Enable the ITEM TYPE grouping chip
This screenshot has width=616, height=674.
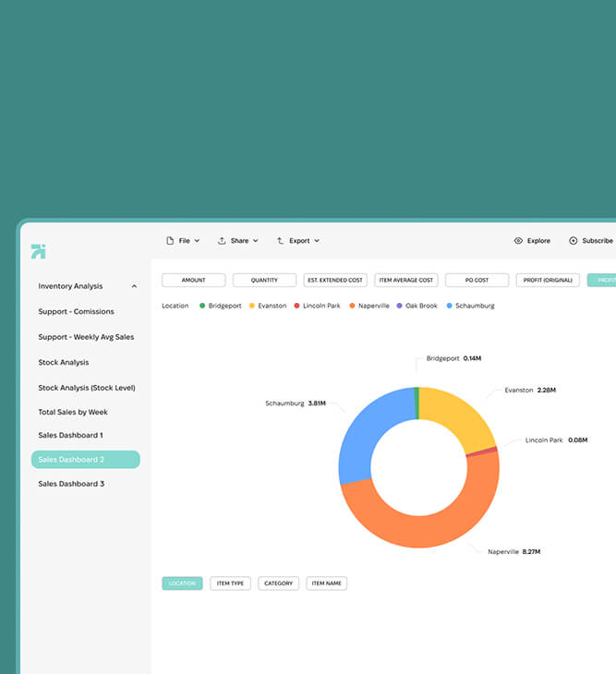point(230,584)
